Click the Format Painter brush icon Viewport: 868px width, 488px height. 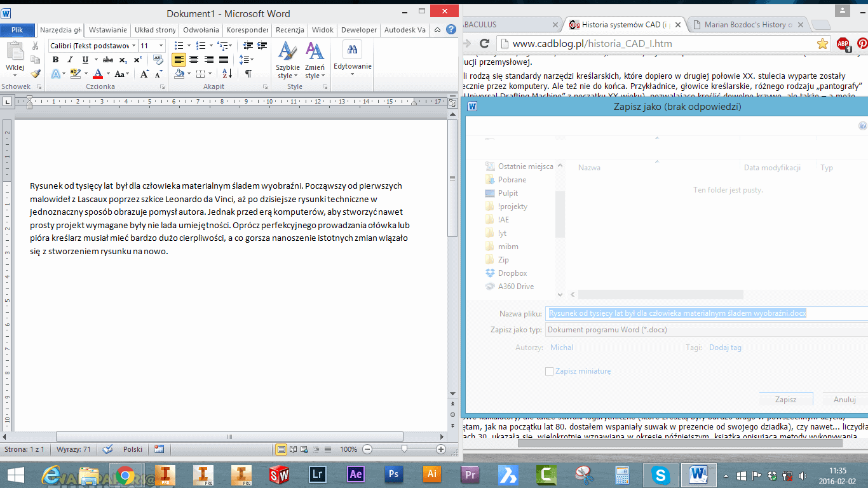(x=36, y=74)
